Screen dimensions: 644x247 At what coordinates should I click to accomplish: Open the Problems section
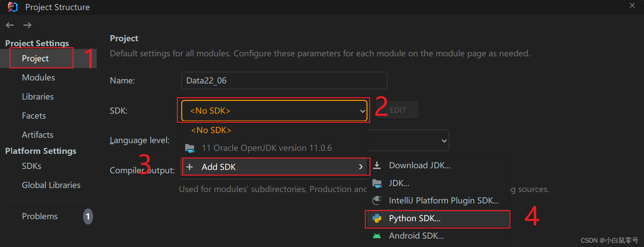coord(40,216)
